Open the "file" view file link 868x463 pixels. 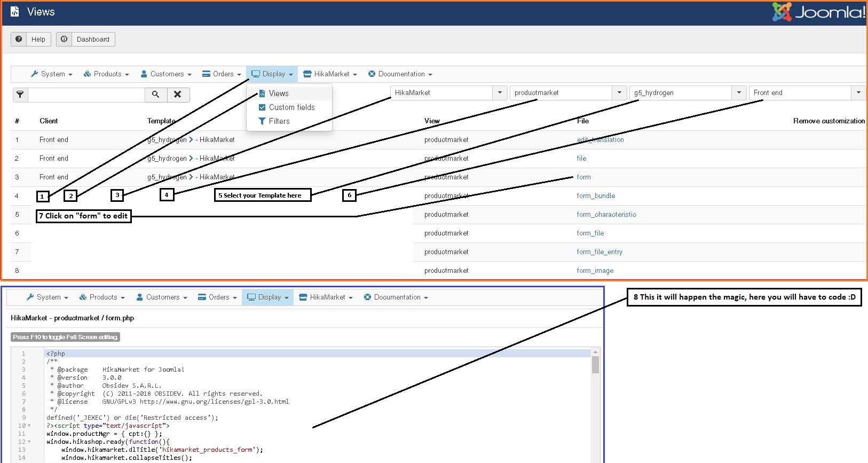point(581,159)
